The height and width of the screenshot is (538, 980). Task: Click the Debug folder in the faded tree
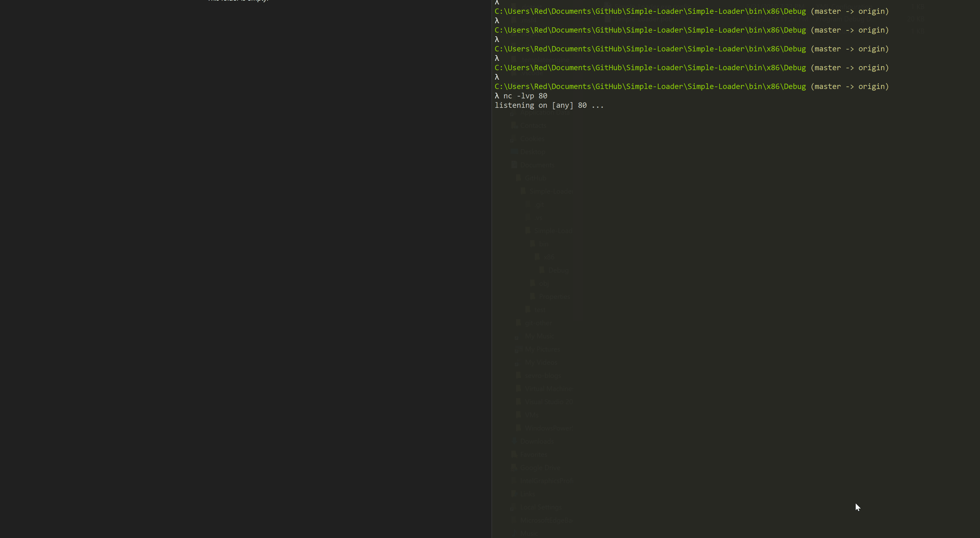[558, 270]
